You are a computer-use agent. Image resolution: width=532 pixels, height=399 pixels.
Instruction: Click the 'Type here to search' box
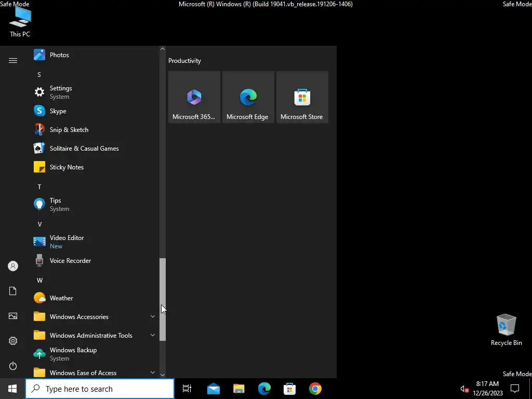coord(100,389)
